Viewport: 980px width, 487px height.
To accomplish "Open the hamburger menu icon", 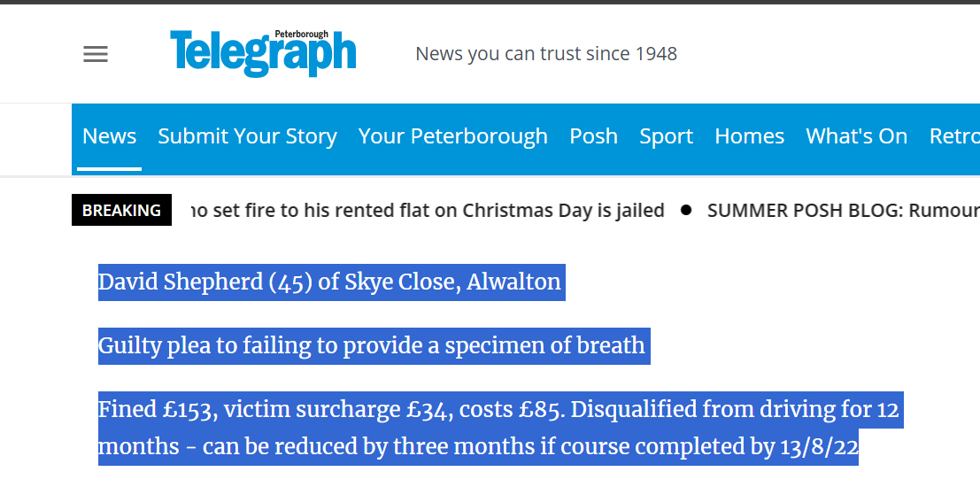I will [96, 54].
